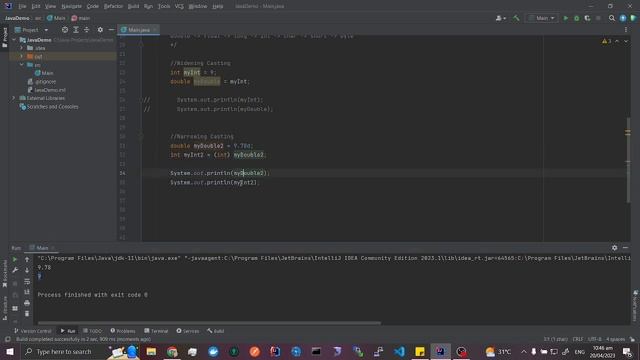Rerun Main in the Run tool window
This screenshot has height=360, width=640.
pos(15,259)
